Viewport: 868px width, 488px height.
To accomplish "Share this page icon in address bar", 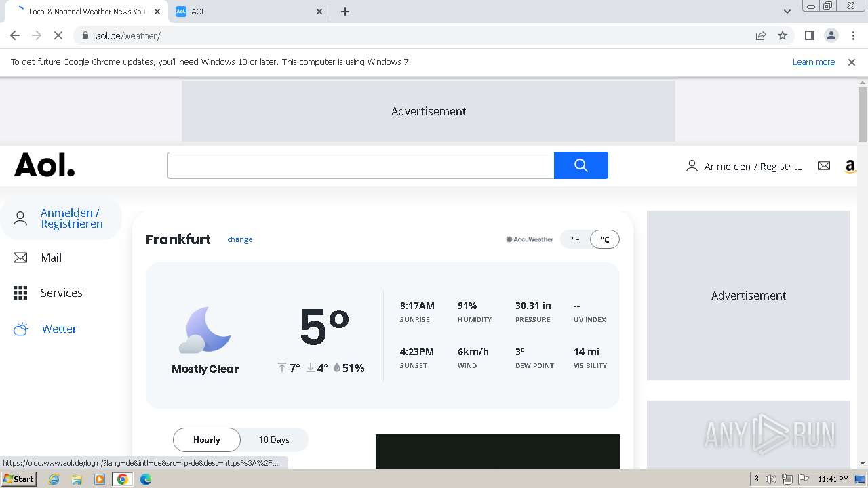I will [x=761, y=35].
